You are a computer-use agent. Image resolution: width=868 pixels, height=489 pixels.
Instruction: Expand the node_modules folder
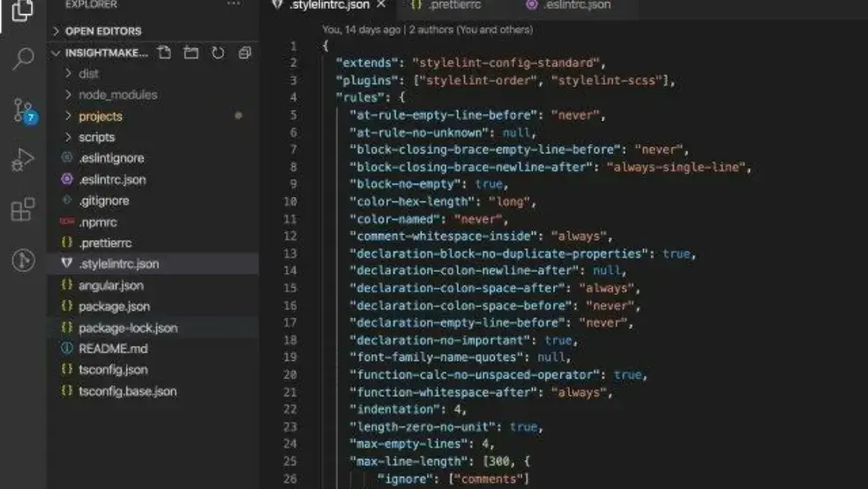coord(117,94)
